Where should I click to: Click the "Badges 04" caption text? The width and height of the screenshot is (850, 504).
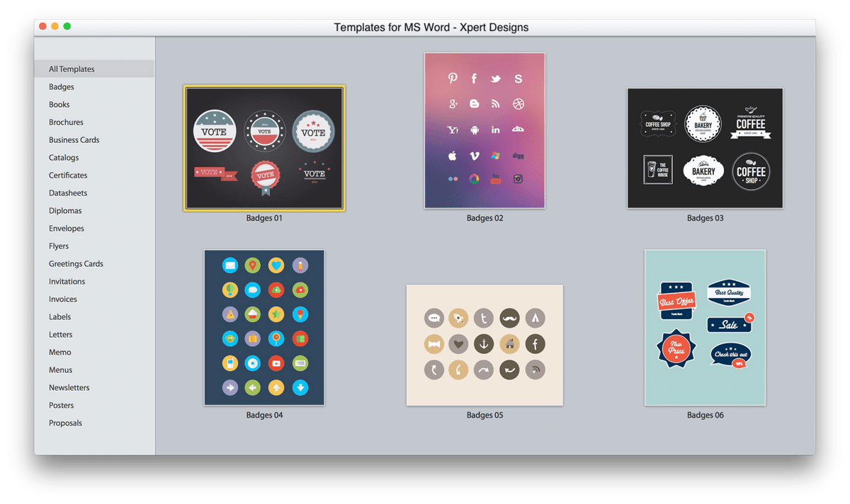264,415
